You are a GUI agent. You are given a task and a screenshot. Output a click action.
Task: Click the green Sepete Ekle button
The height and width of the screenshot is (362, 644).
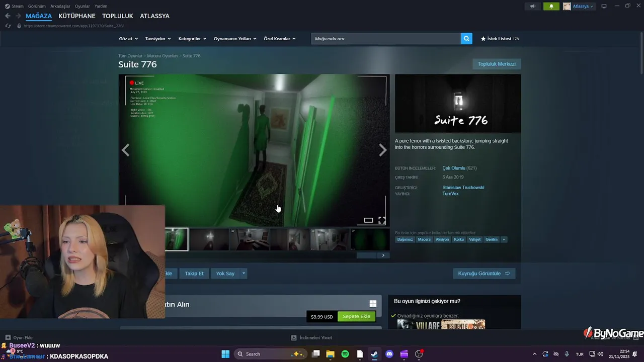356,316
